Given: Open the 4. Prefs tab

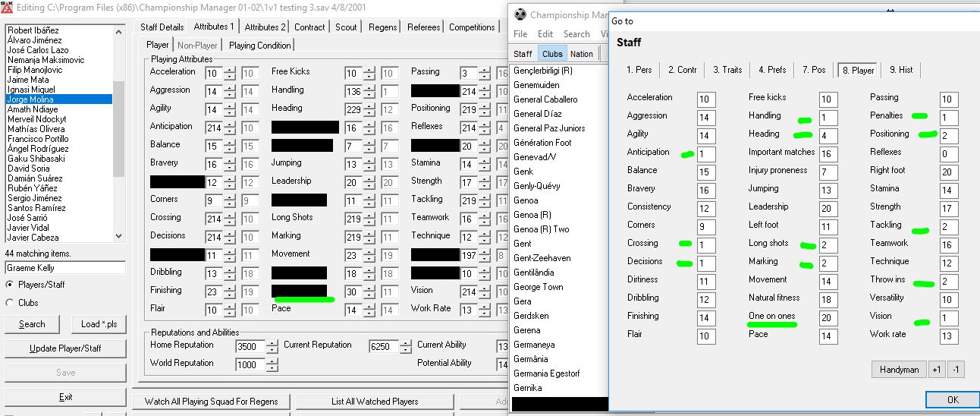Looking at the screenshot, I should point(772,70).
